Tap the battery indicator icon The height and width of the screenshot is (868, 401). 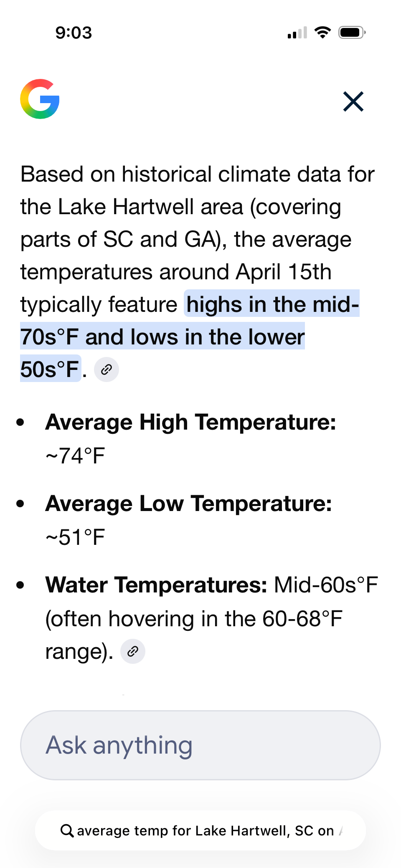tap(352, 32)
